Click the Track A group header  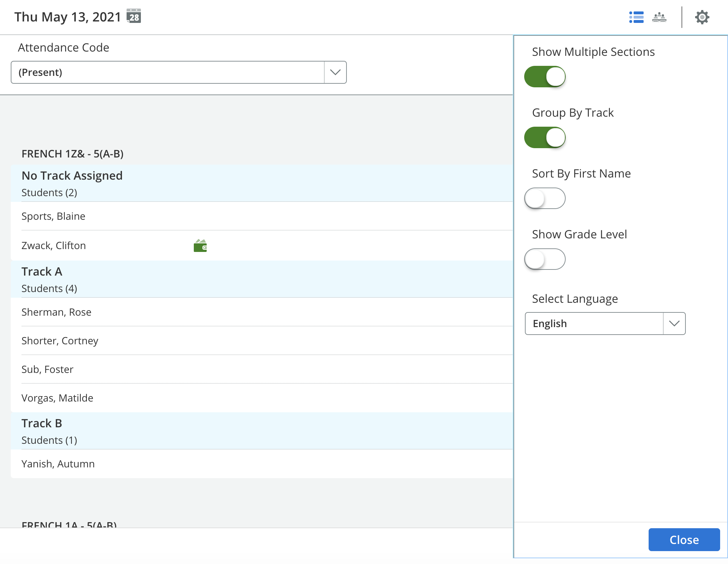(42, 272)
